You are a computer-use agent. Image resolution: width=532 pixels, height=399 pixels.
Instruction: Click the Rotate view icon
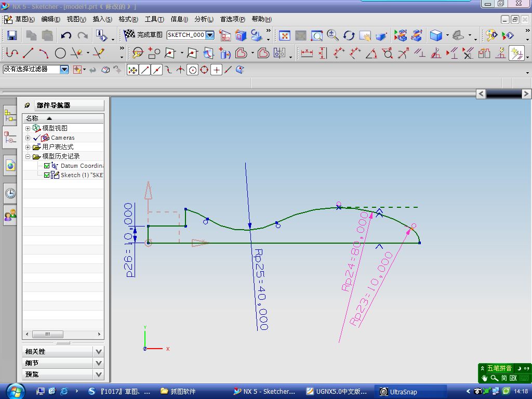coord(349,35)
